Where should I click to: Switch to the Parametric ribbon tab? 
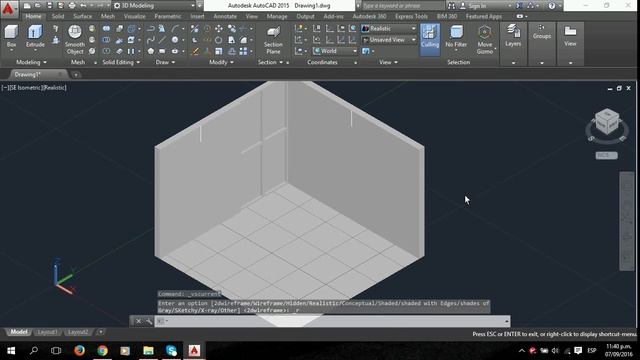[x=168, y=16]
